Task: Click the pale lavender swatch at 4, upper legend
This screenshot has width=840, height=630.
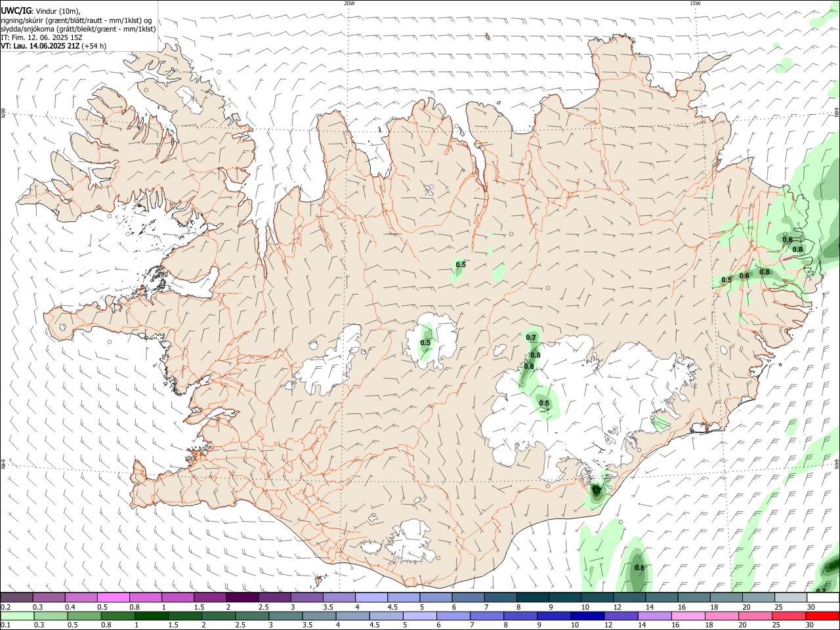Action: [x=371, y=597]
